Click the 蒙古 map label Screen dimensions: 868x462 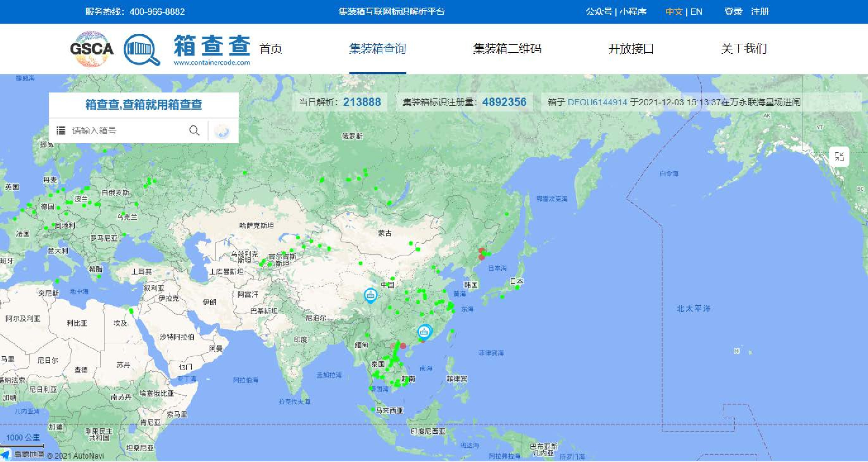point(384,233)
